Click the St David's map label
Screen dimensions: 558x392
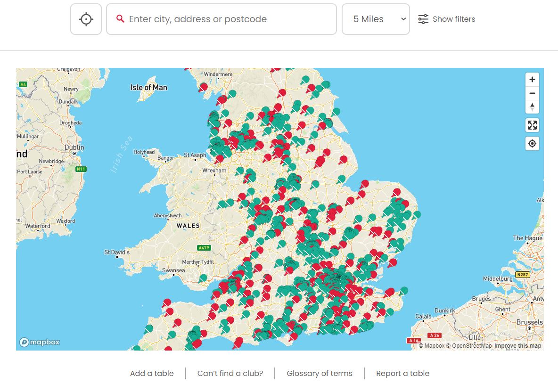coord(117,252)
